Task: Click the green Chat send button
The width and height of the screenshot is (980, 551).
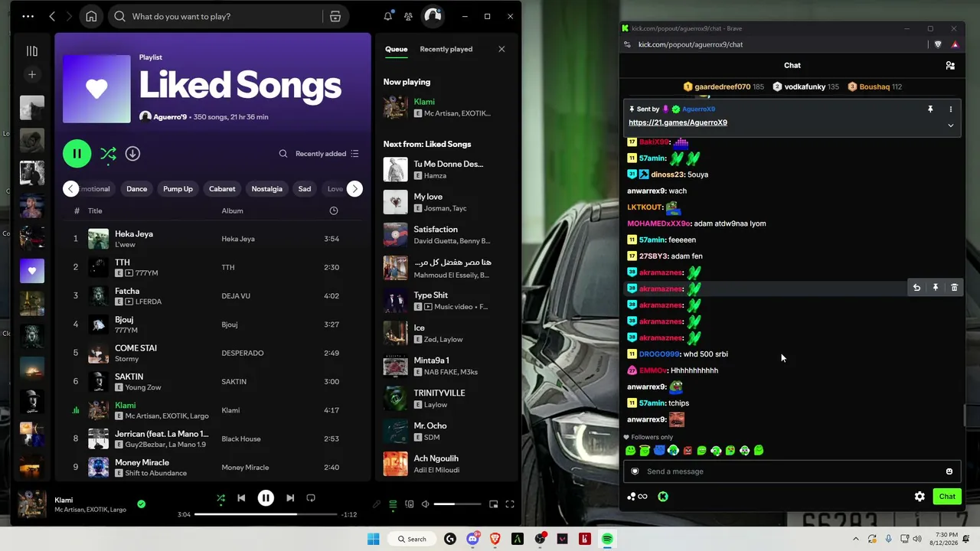Action: pos(947,497)
